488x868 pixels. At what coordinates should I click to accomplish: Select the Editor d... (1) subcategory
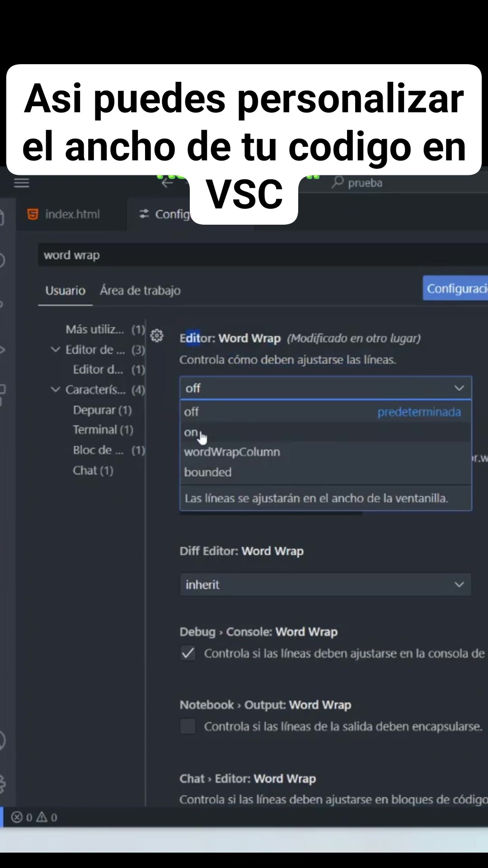(x=108, y=369)
